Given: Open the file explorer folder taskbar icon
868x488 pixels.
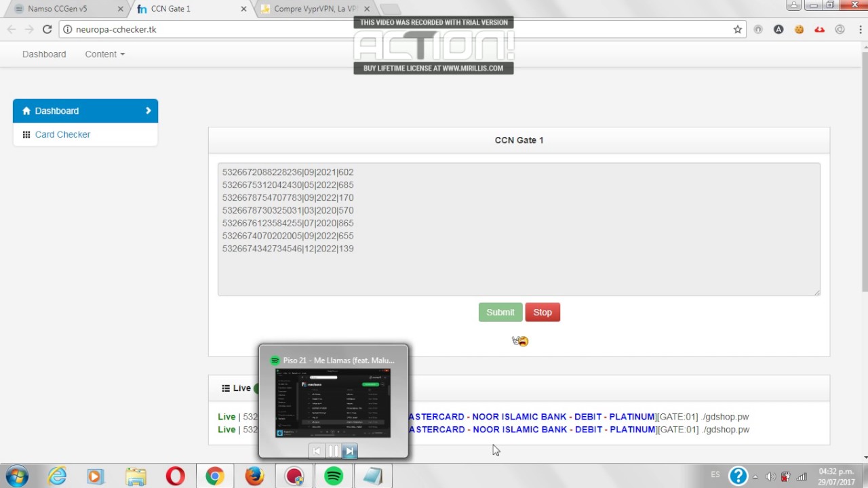Looking at the screenshot, I should [x=136, y=476].
